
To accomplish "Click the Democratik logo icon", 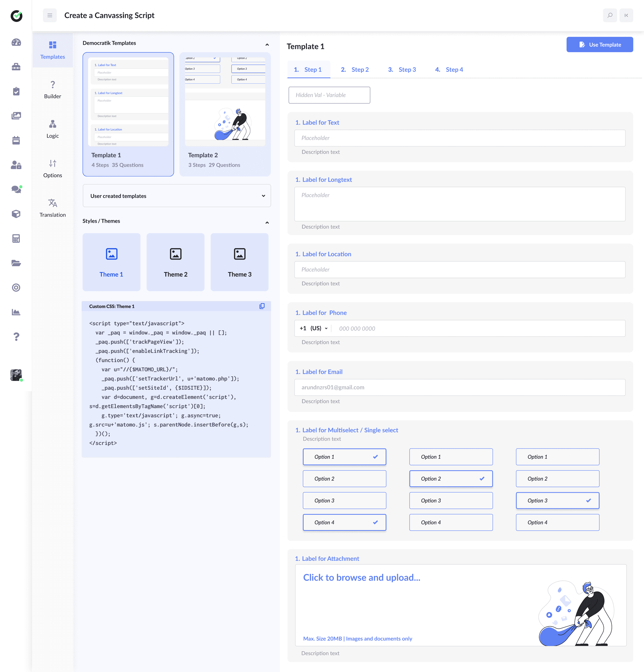I will pyautogui.click(x=16, y=16).
